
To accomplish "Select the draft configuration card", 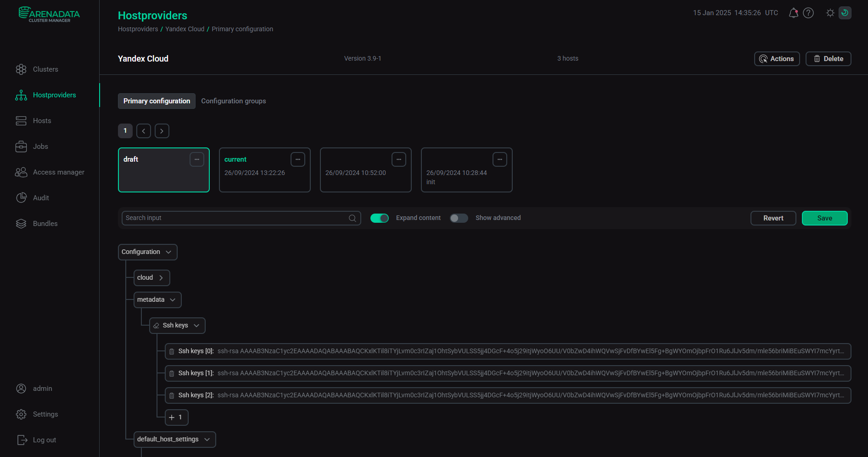I will 164,170.
